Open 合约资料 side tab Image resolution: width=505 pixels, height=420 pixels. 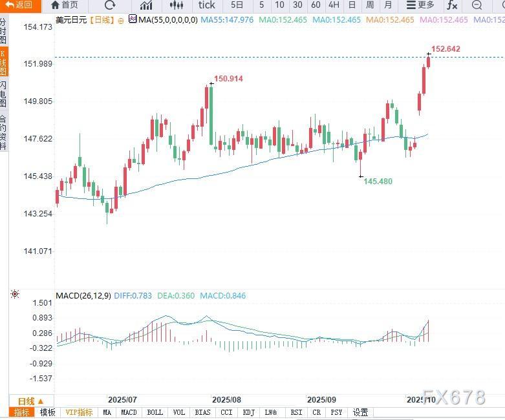click(x=4, y=131)
